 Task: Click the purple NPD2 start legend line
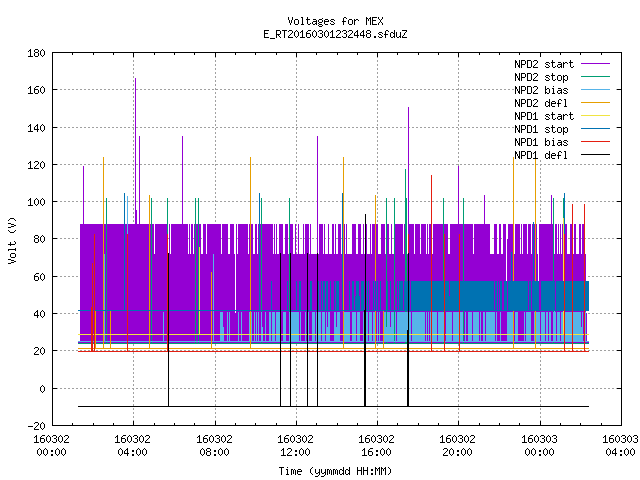595,64
